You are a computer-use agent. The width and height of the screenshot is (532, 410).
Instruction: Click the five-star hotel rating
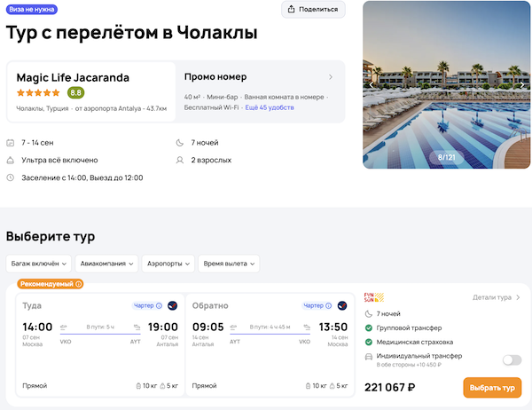point(39,92)
